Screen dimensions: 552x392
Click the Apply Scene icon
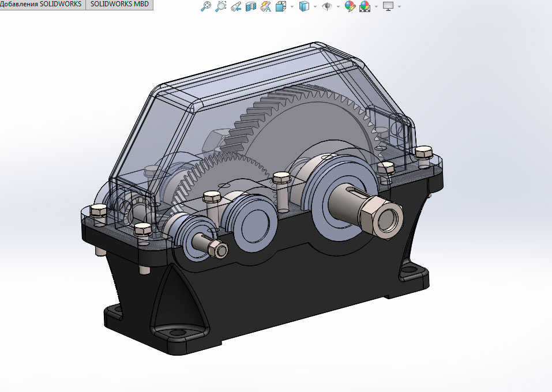pos(365,6)
